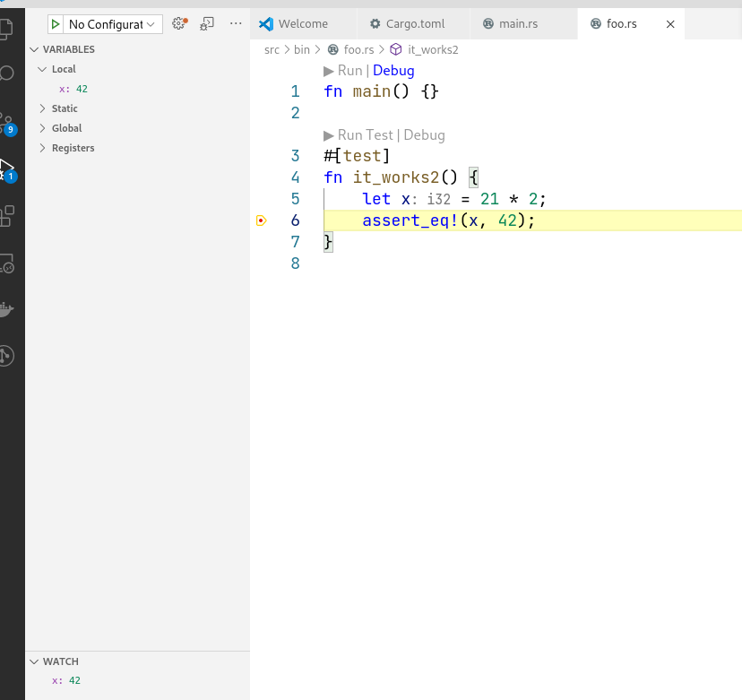Toggle the breakpoint on line 6
Viewport: 742px width, 700px height.
[x=261, y=220]
